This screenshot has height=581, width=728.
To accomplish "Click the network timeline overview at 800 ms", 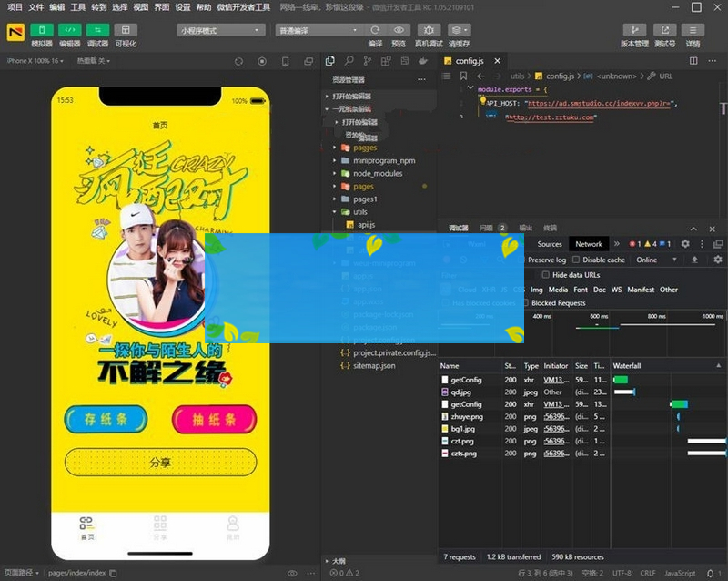I will (x=655, y=316).
